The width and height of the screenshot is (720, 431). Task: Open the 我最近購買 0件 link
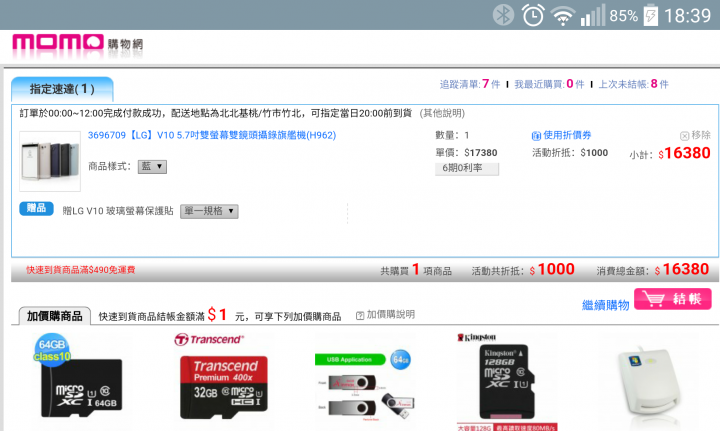(x=549, y=84)
